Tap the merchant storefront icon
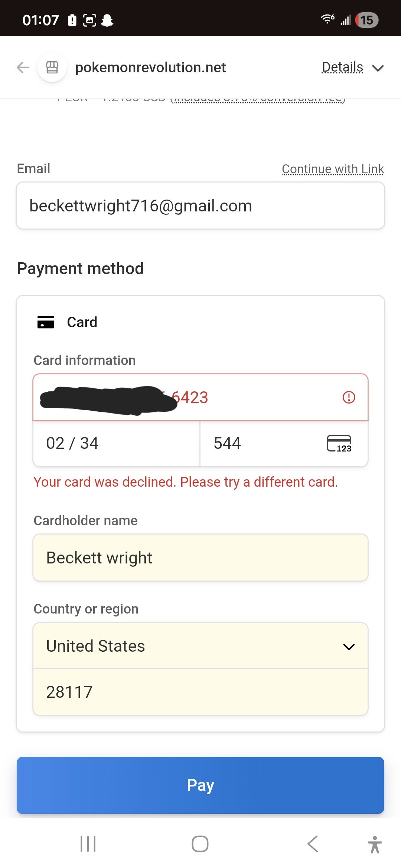The image size is (401, 868). 52,68
